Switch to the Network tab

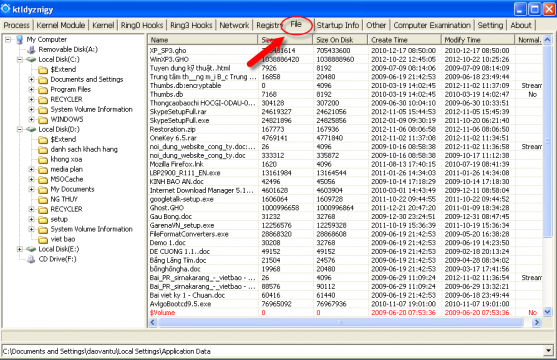coord(234,25)
